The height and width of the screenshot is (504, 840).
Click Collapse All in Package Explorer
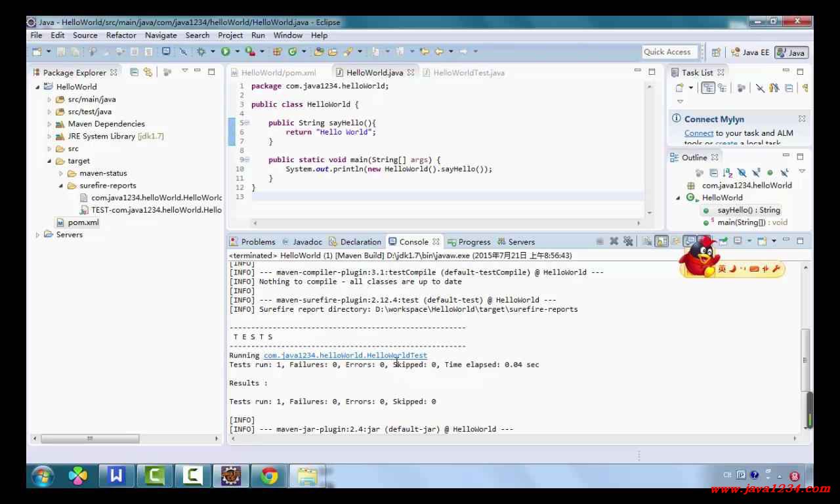tap(134, 72)
